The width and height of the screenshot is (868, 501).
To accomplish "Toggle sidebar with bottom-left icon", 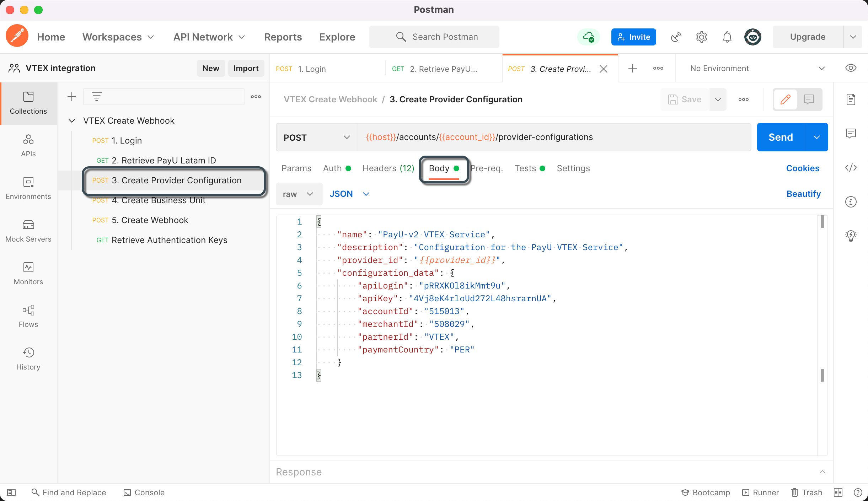I will coord(11,492).
